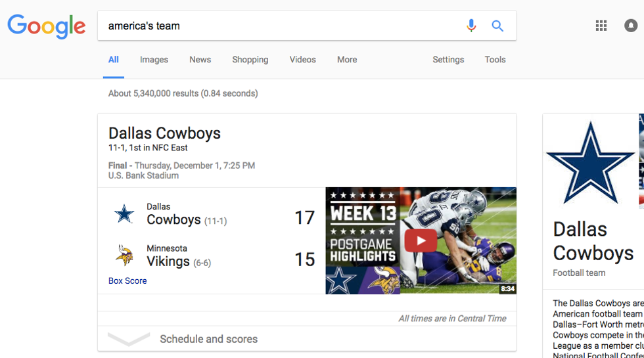The height and width of the screenshot is (358, 644).
Task: Open the Google apps grid
Action: click(601, 26)
